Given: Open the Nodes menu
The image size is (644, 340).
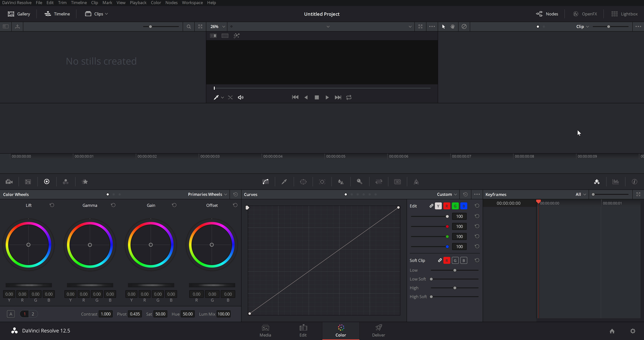Looking at the screenshot, I should 172,3.
